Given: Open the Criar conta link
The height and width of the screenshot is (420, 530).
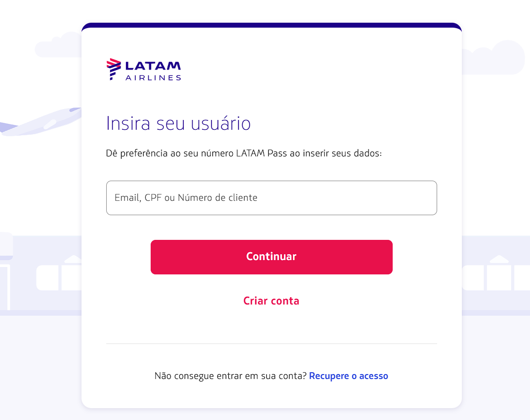Looking at the screenshot, I should click(271, 301).
